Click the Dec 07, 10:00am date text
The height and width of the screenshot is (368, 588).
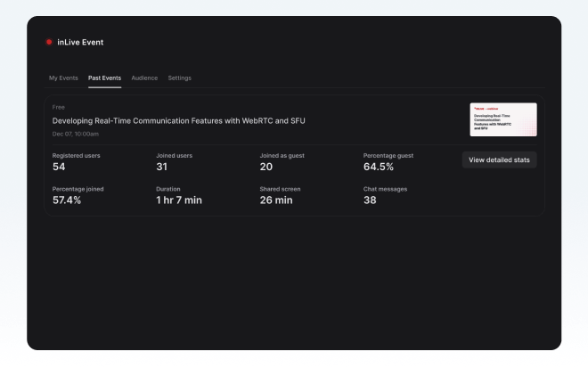[x=76, y=134]
